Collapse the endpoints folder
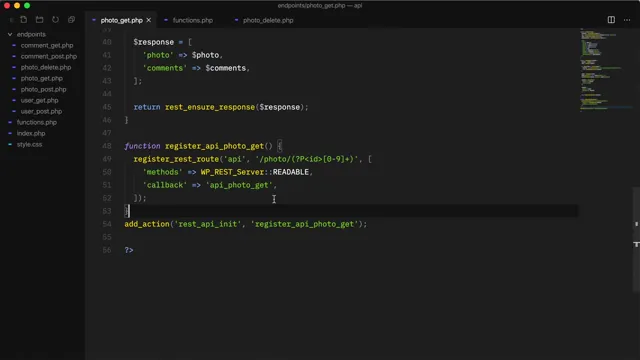The height and width of the screenshot is (360, 640). point(31,34)
